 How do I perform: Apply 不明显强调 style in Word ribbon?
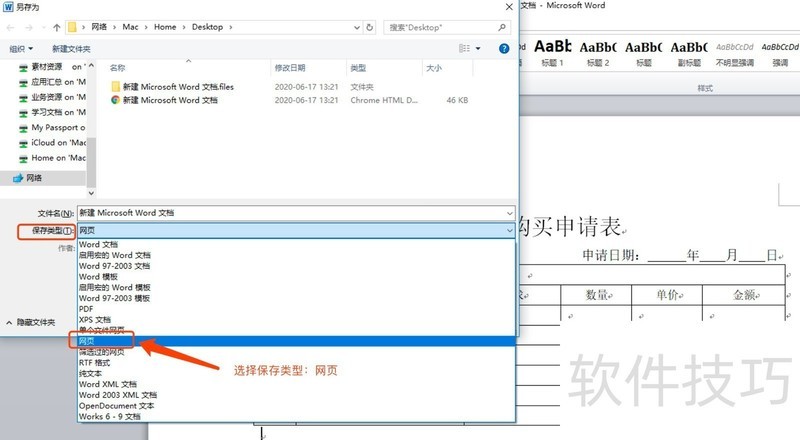pyautogui.click(x=734, y=53)
